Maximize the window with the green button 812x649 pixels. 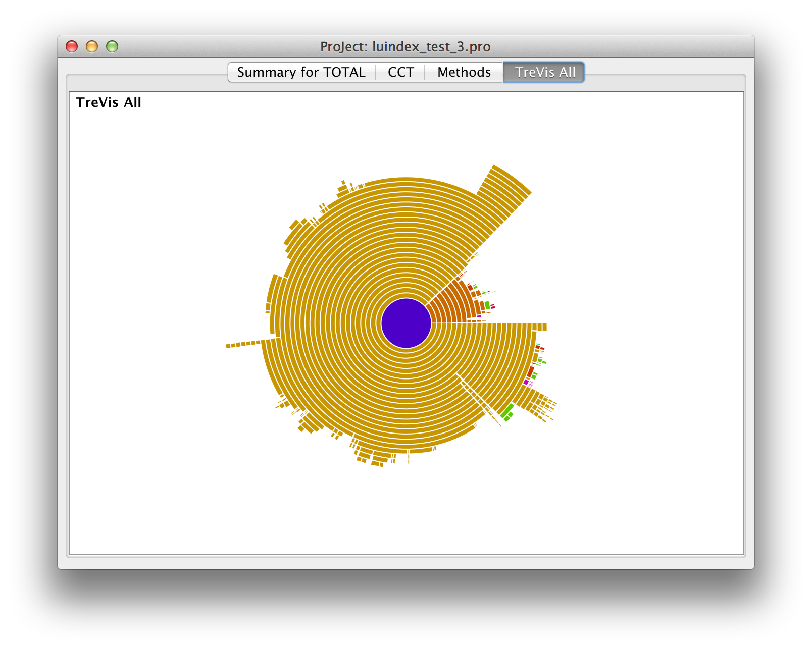pos(112,46)
